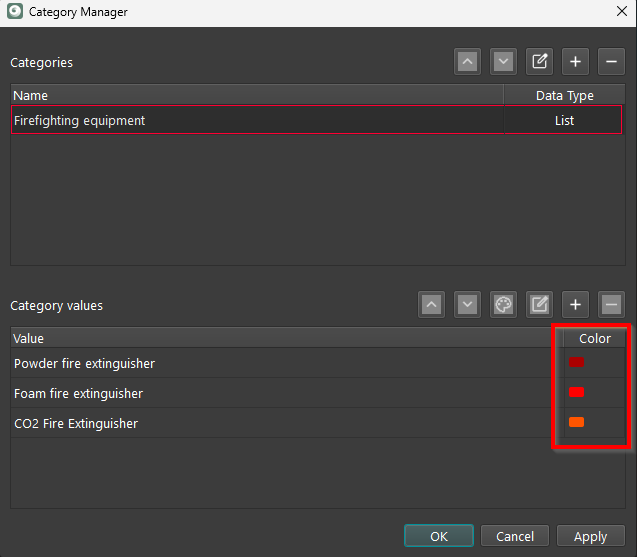
Task: Move category down in Categories toolbar
Action: point(503,62)
